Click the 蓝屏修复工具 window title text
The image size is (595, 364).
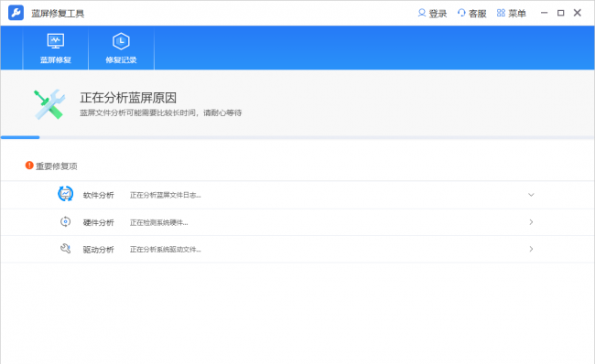pyautogui.click(x=58, y=14)
